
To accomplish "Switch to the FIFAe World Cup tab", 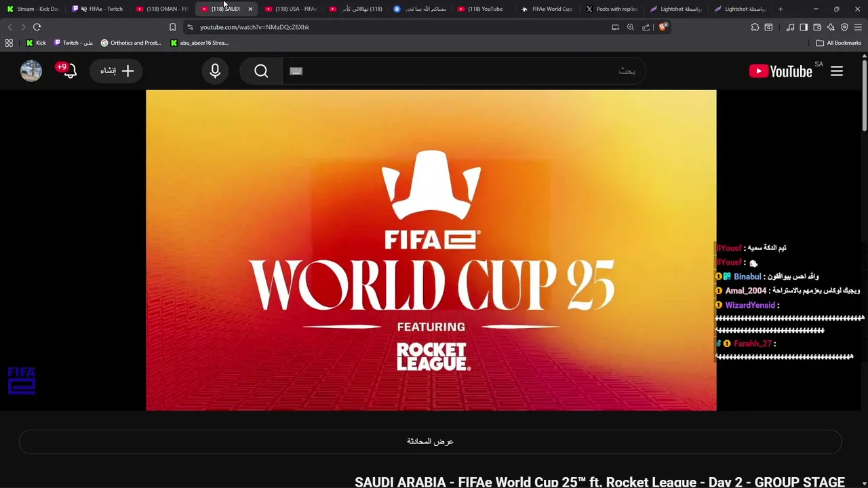I will [x=548, y=9].
